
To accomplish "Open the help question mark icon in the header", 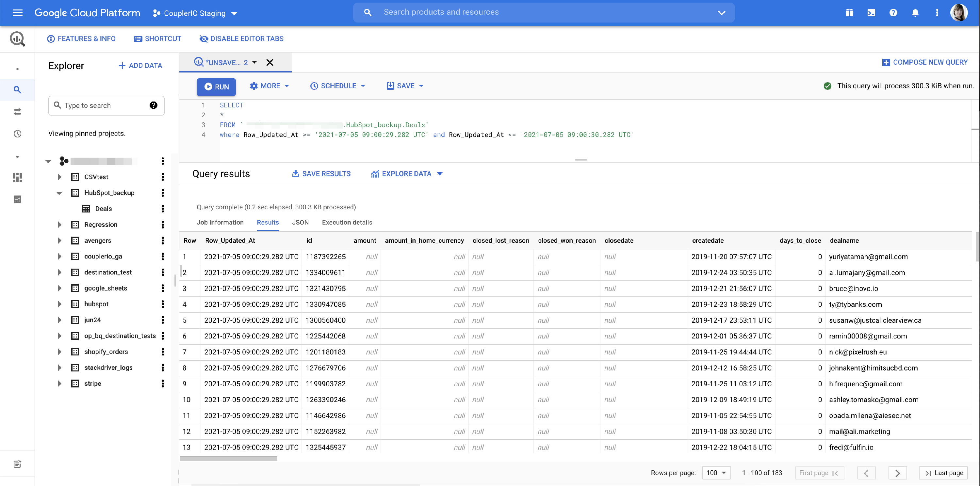I will [893, 13].
